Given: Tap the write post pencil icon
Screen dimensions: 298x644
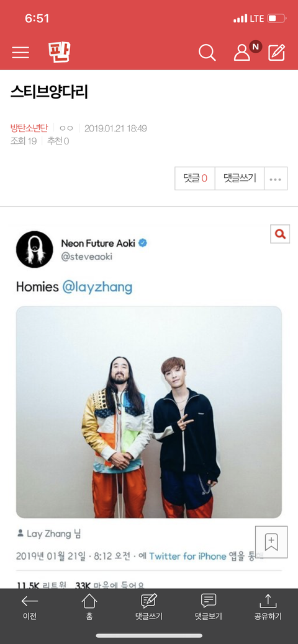Looking at the screenshot, I should click(277, 53).
